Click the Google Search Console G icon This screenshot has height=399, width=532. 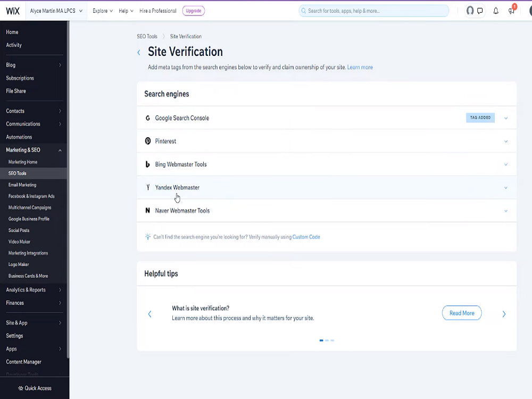coord(147,118)
